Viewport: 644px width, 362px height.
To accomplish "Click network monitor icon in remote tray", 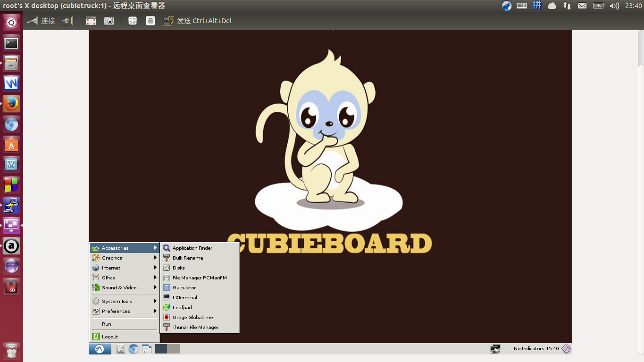I will coord(495,349).
